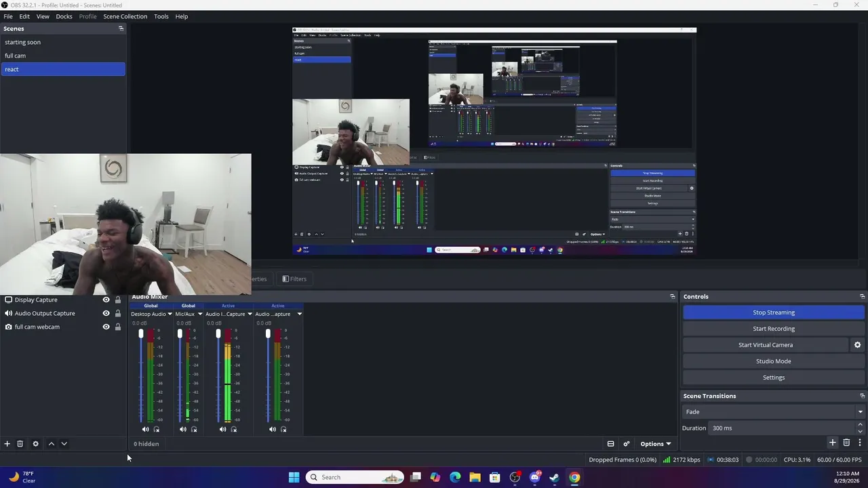Select the starting soon scene
Viewport: 868px width, 488px height.
[x=63, y=42]
